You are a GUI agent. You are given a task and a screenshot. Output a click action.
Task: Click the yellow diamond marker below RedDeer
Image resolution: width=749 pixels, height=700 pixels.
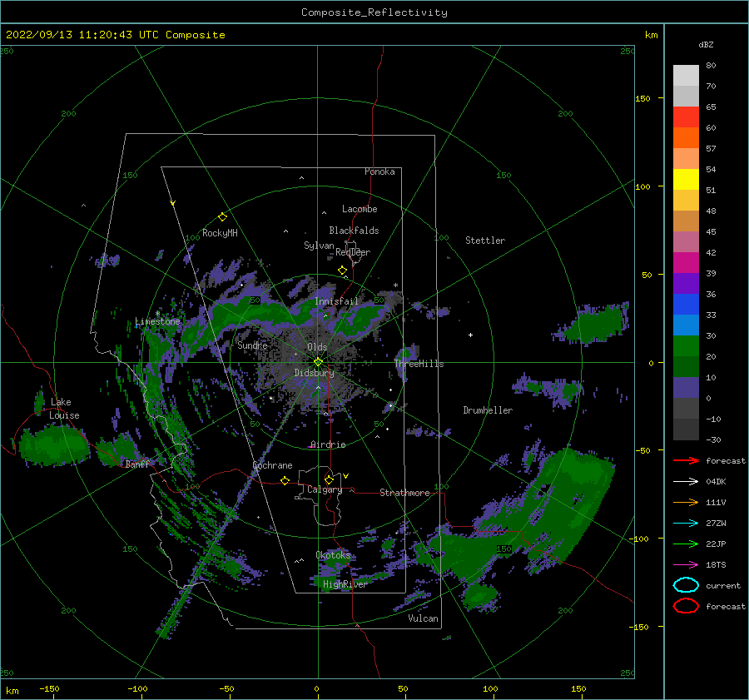pos(342,271)
